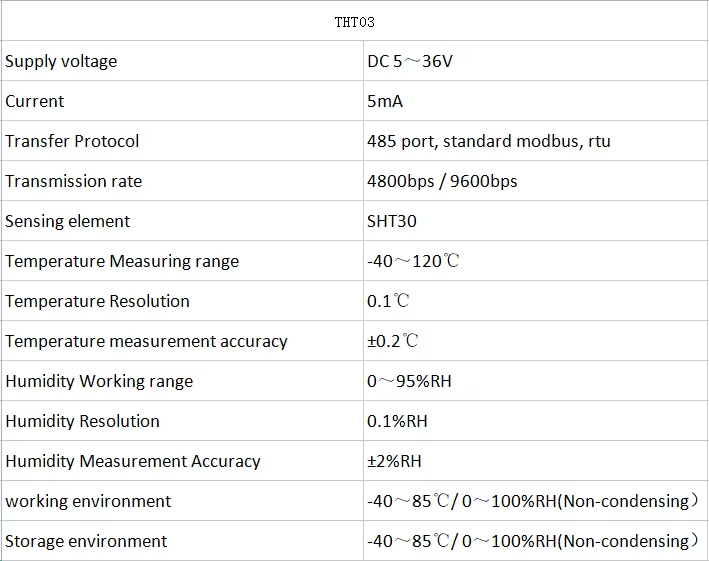Click the 4800bps / 9600bps value cell

click(x=442, y=181)
